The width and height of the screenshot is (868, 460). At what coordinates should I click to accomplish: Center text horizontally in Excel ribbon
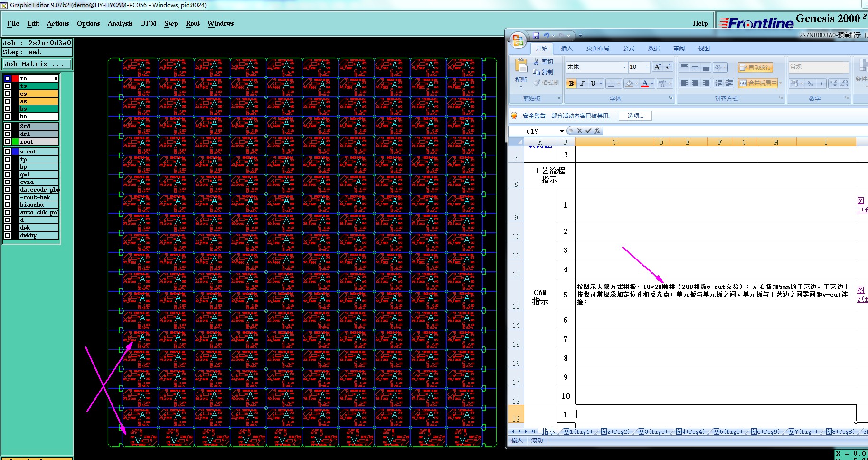tap(695, 83)
